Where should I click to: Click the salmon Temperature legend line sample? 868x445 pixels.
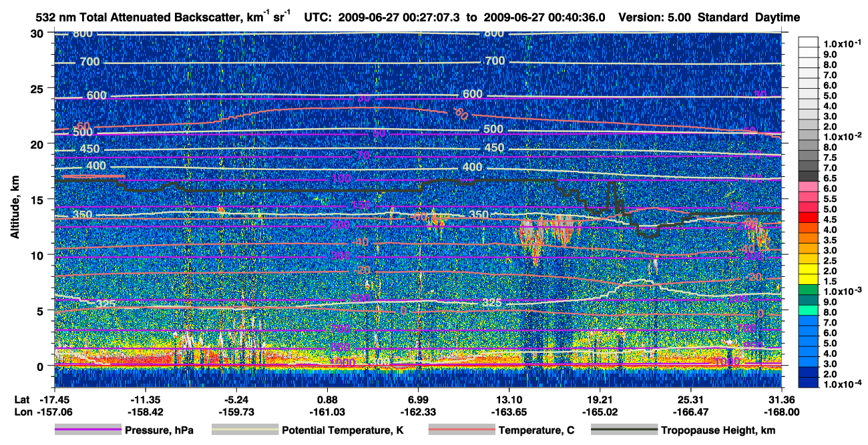coord(461,430)
